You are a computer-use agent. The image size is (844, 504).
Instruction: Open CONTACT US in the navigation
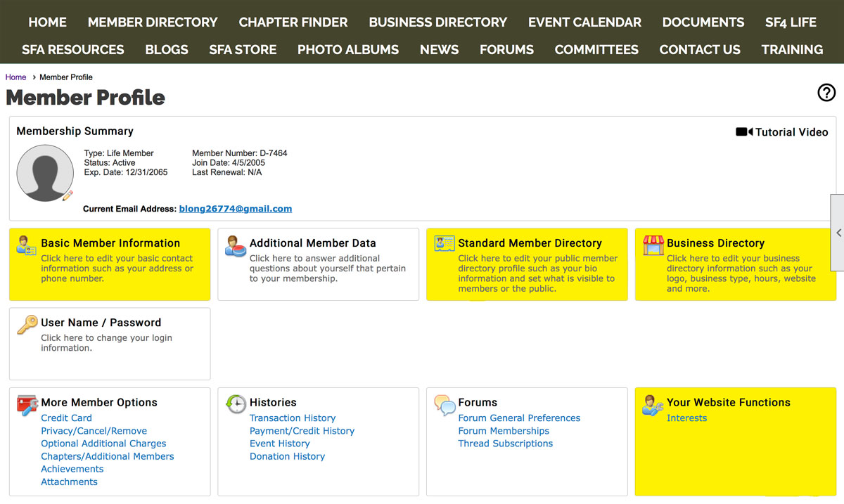[x=700, y=50]
